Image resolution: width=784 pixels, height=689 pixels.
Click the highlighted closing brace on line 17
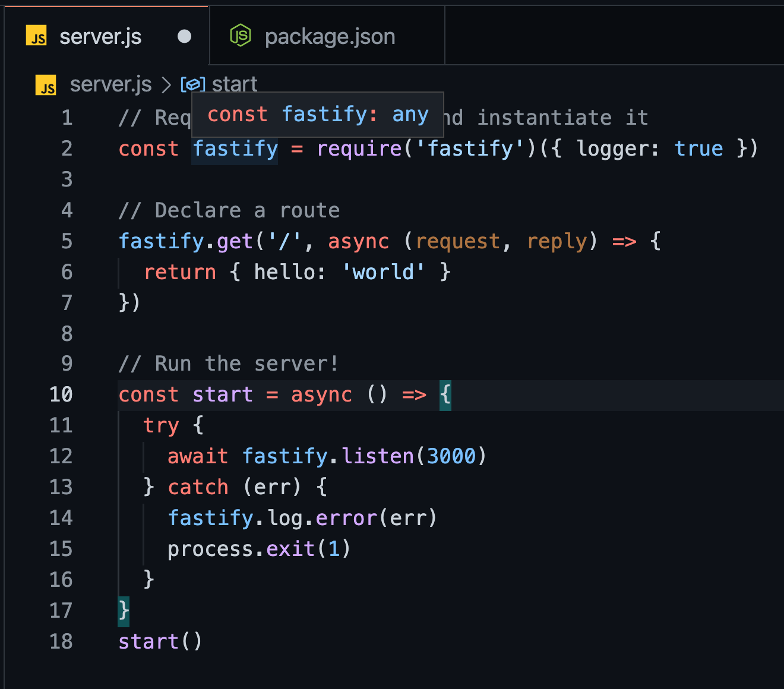point(124,611)
